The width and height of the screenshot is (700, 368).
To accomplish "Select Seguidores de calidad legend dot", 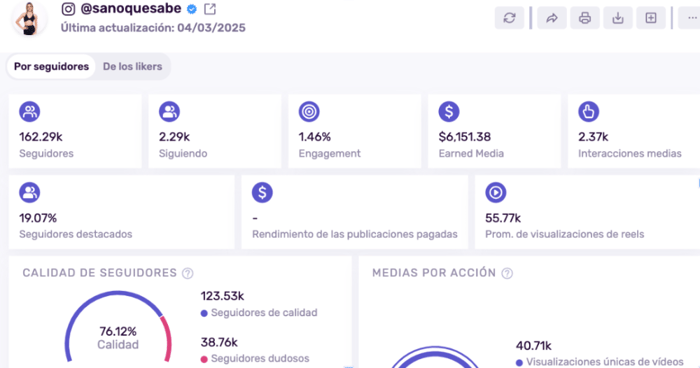I will click(204, 314).
